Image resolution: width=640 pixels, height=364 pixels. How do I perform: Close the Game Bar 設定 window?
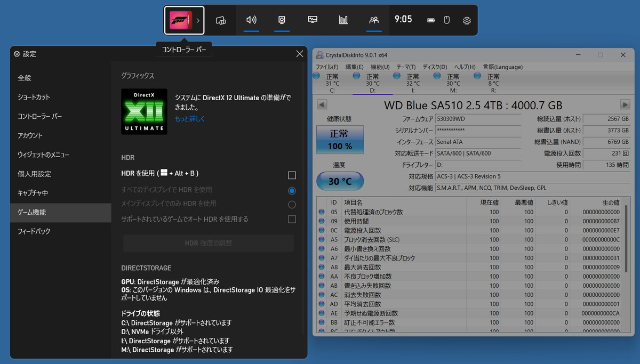click(299, 54)
